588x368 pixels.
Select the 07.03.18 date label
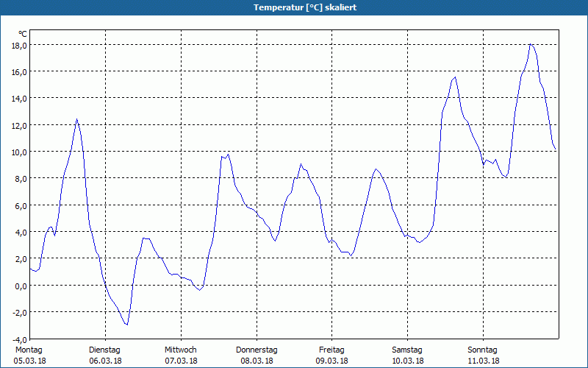click(181, 361)
